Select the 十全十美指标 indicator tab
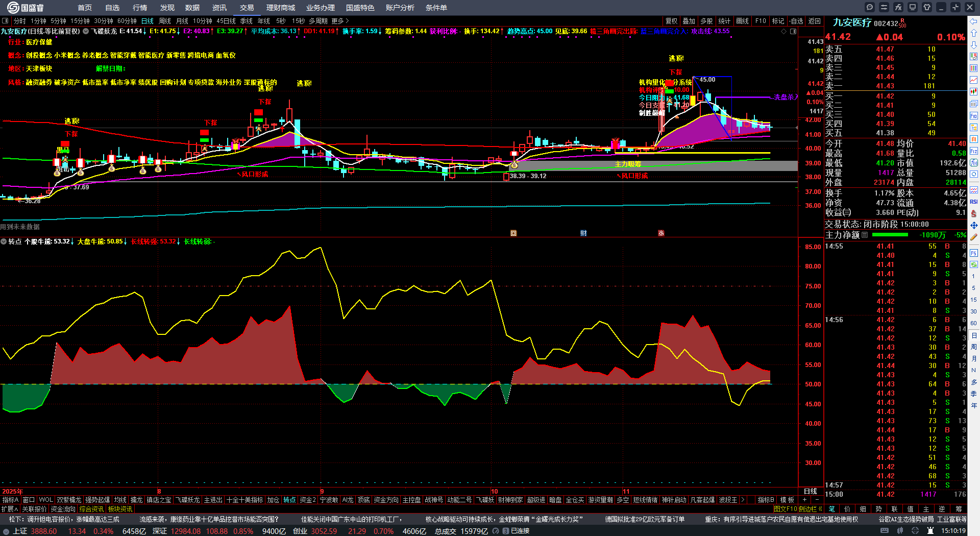This screenshot has height=536, width=980. point(244,500)
